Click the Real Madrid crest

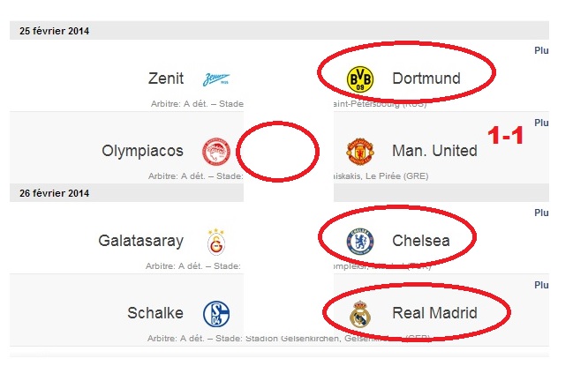coord(360,314)
